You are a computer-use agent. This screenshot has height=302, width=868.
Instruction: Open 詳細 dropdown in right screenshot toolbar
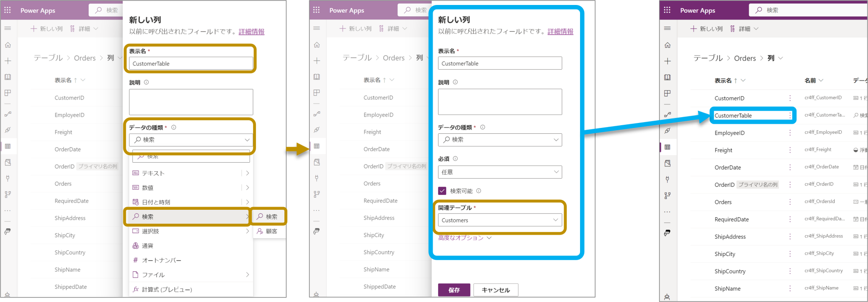pos(744,29)
